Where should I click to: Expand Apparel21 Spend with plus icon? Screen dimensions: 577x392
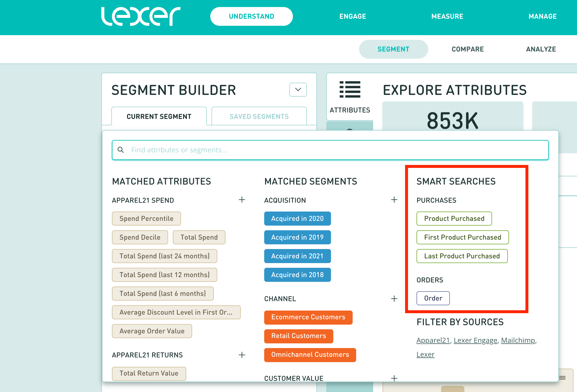tap(242, 200)
